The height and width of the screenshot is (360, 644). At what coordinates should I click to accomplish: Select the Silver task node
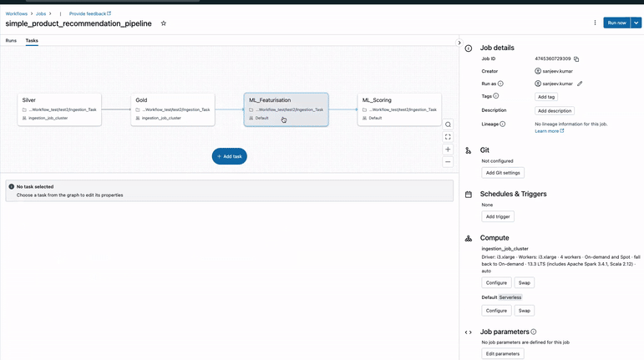(x=59, y=109)
